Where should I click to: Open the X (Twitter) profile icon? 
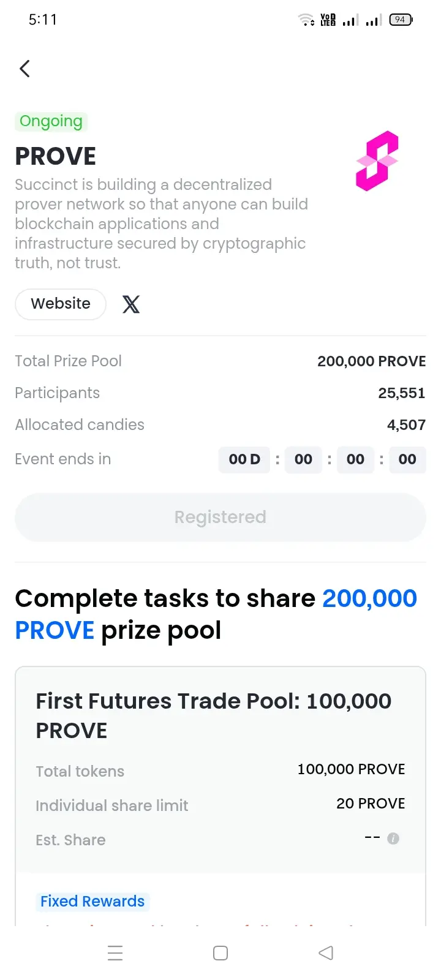131,304
